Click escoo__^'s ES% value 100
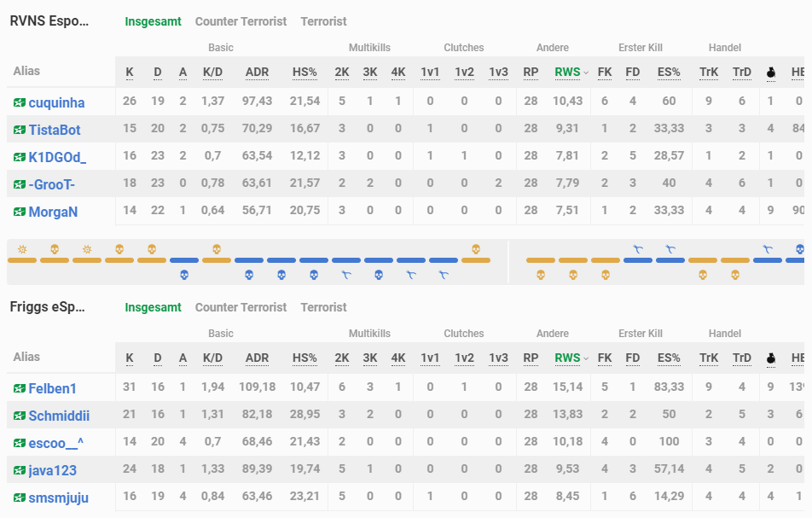This screenshot has width=812, height=518. coord(669,442)
